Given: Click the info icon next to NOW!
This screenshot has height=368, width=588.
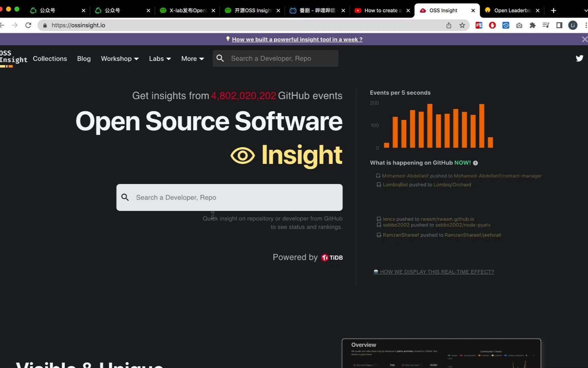Looking at the screenshot, I should tap(475, 163).
